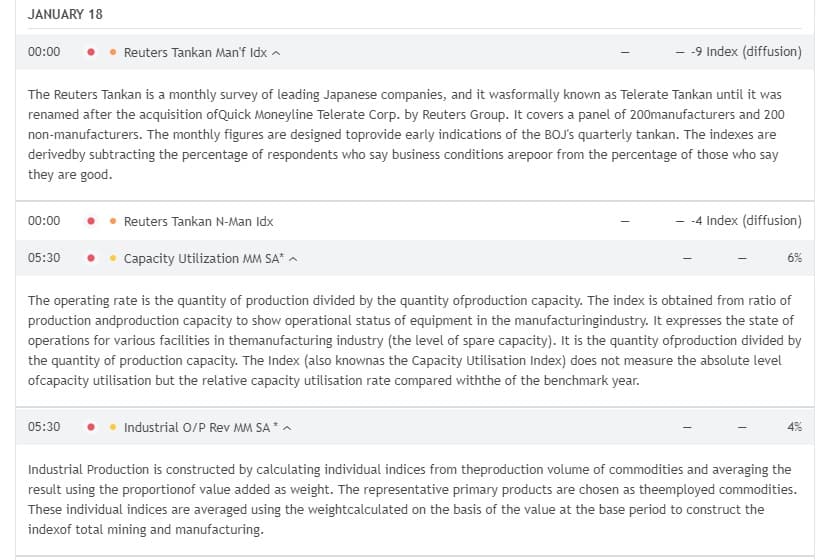Click red dot on Reuters Tankan N-Man row
Screen dimensions: 828x560
tap(91, 221)
